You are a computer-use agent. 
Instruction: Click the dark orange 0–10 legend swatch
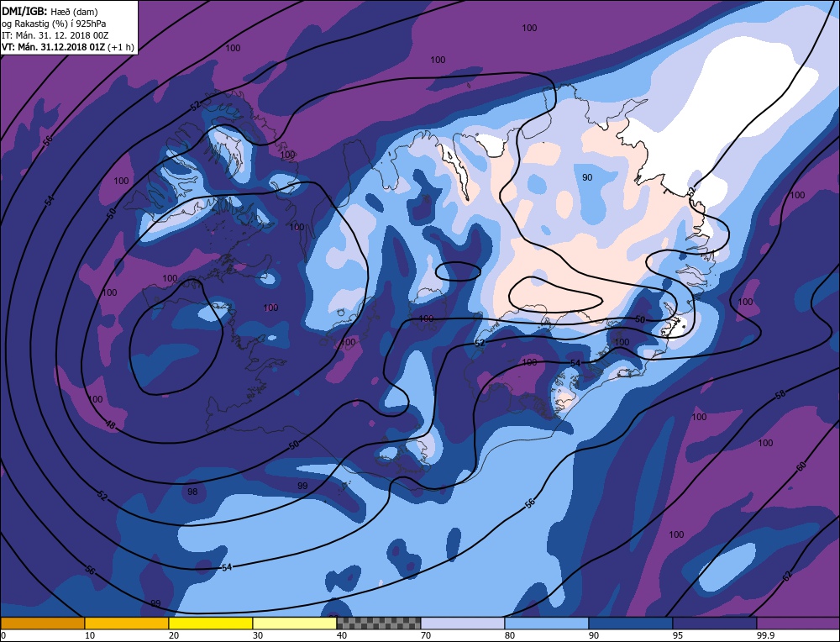[x=42, y=623]
